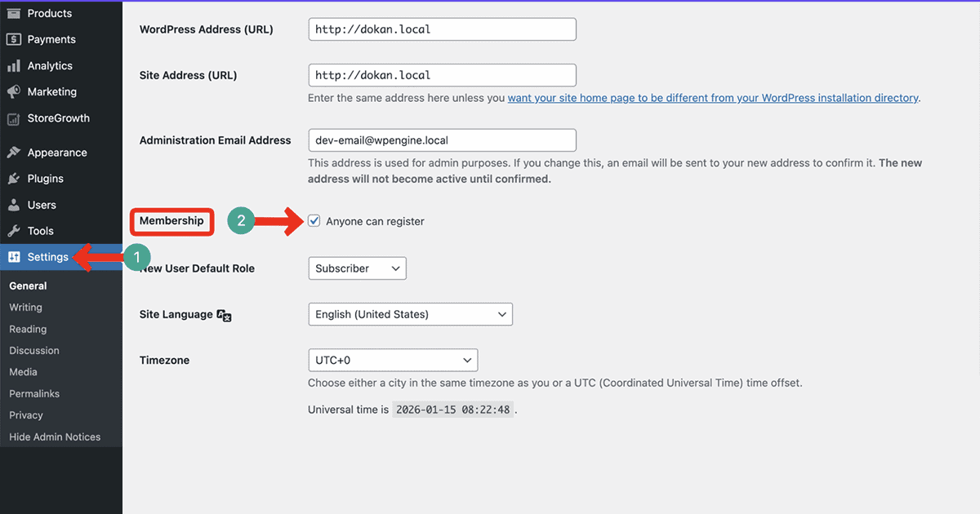This screenshot has width=980, height=514.
Task: Open the Reading settings submenu item
Action: (x=27, y=329)
